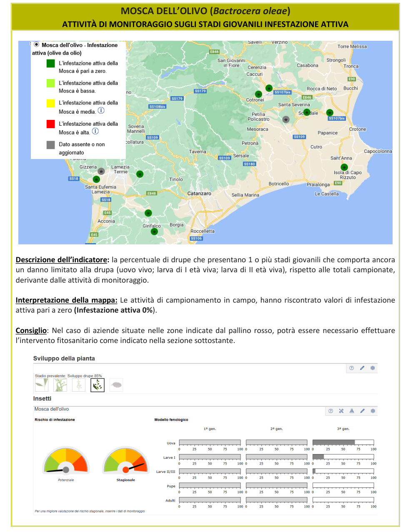Select 'Mosca dell'olivo - Infestazione attiva' radio button
Image resolution: width=408 pixels, height=532 pixels.
click(x=37, y=45)
